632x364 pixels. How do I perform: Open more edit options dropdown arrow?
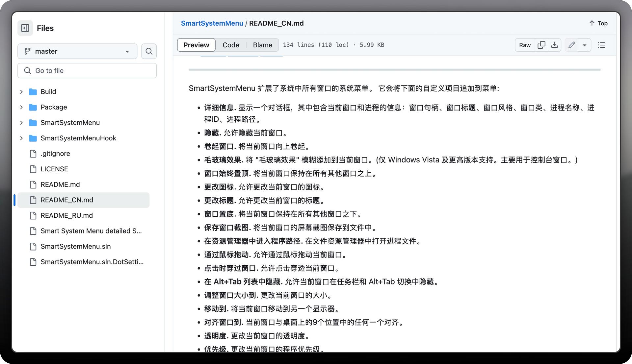[x=584, y=45]
